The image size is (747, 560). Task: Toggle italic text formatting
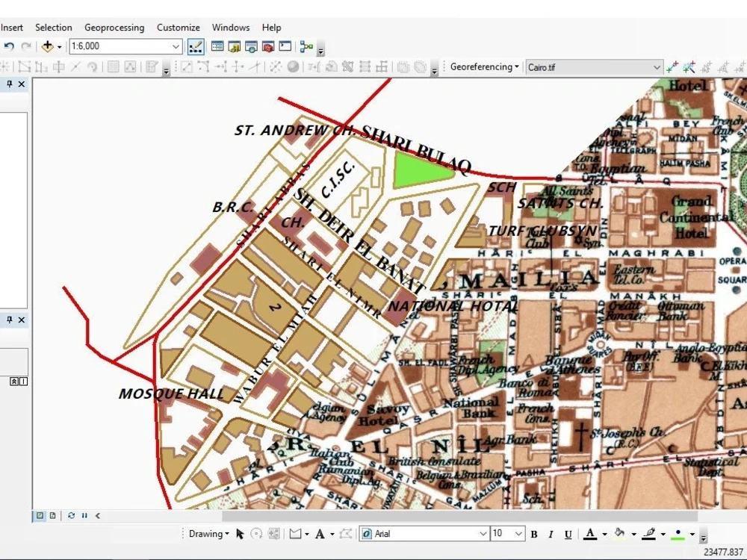[550, 533]
